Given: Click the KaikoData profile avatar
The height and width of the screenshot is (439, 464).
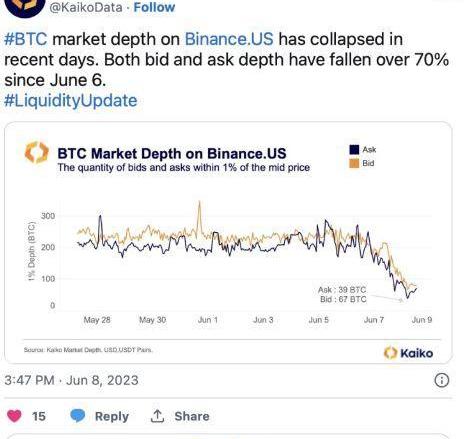Looking at the screenshot, I should coord(25,7).
